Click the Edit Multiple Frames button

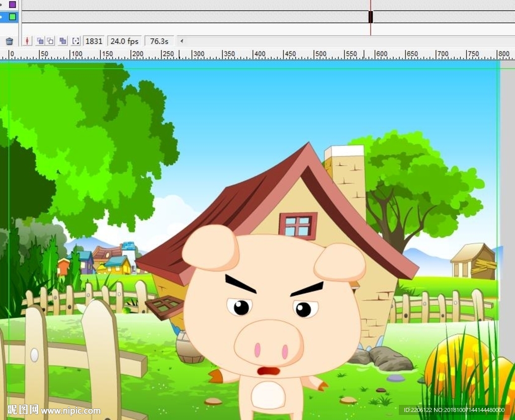tap(63, 41)
